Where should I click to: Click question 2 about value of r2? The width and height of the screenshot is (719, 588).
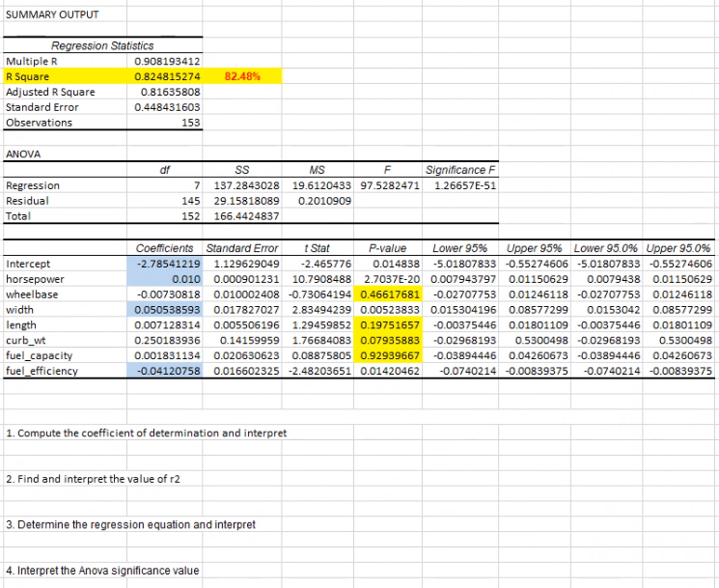click(93, 479)
